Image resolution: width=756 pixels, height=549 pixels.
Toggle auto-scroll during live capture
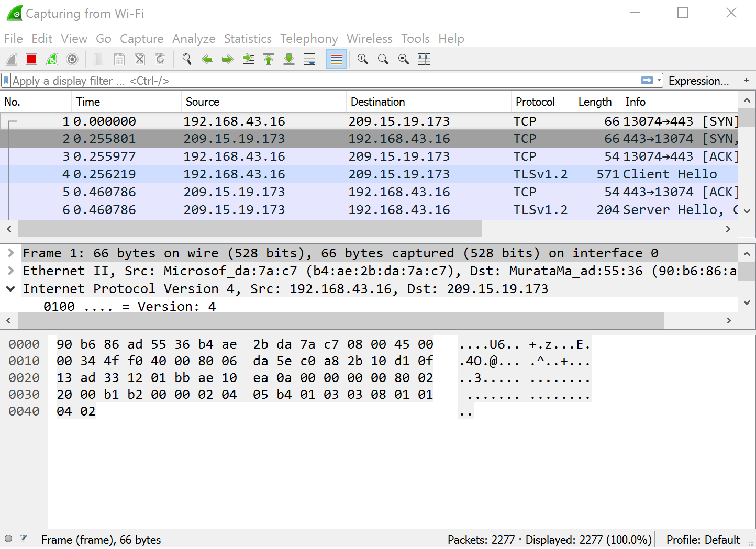309,60
